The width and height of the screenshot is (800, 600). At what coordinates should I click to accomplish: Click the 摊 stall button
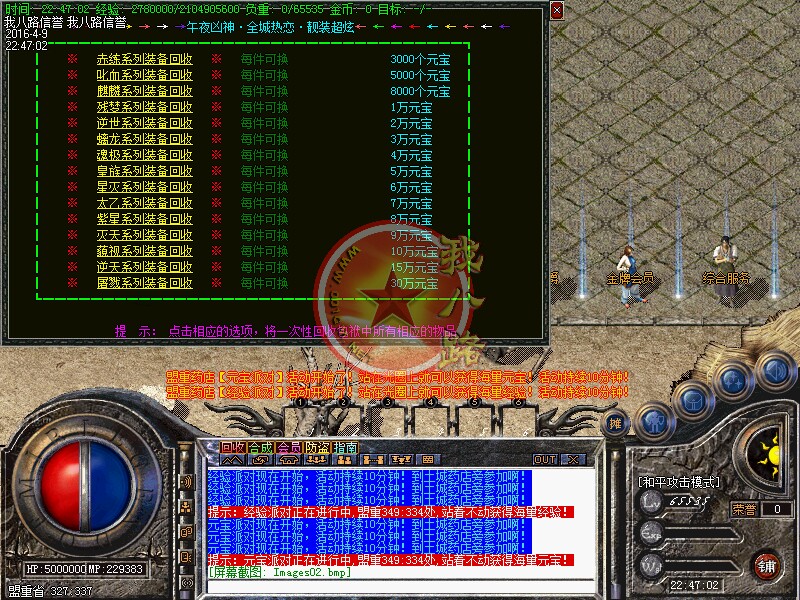point(617,423)
